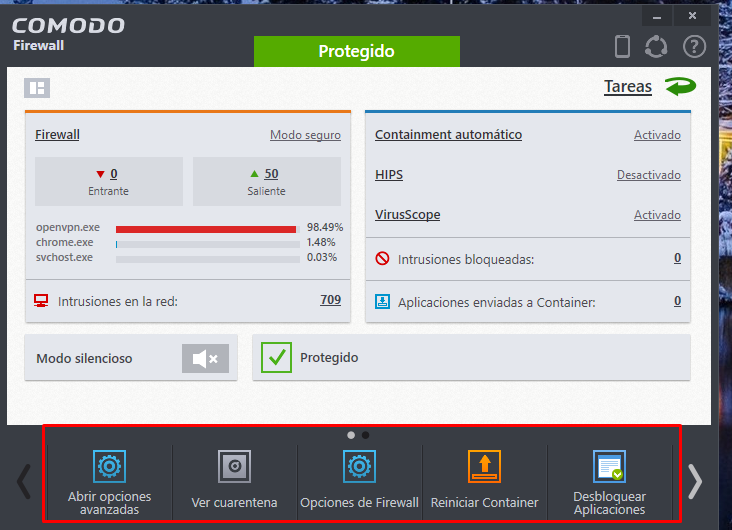The image size is (732, 530).
Task: Click svchost.exe process name
Action: [64, 257]
